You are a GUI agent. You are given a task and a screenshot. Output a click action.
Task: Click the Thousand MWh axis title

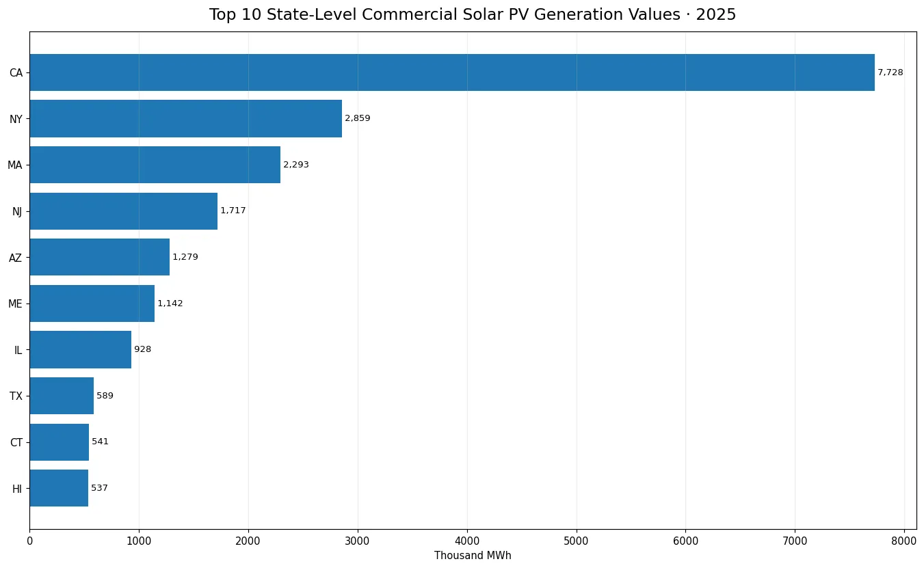(x=473, y=556)
